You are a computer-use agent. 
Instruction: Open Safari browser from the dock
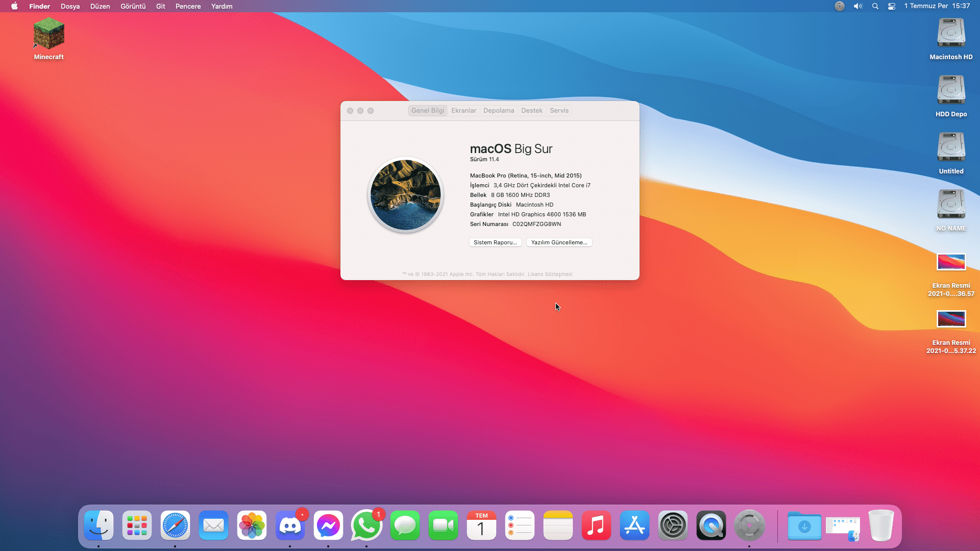pos(175,525)
